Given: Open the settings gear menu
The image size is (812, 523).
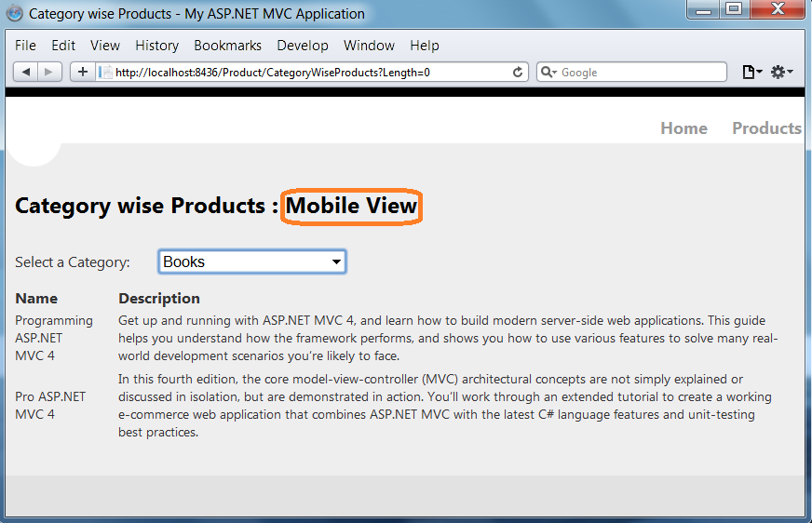Looking at the screenshot, I should [781, 72].
